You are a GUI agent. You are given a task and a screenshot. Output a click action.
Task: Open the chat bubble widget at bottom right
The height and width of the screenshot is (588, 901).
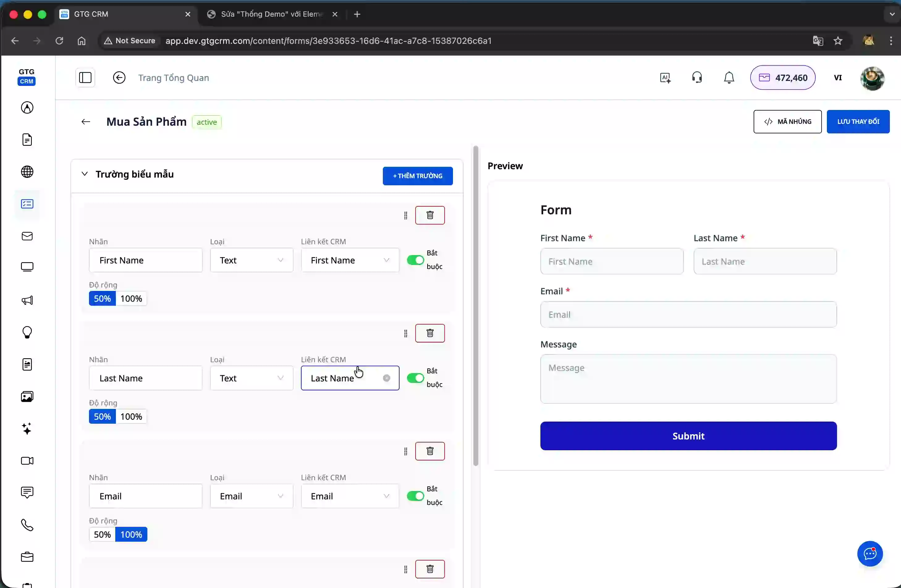coord(869,554)
